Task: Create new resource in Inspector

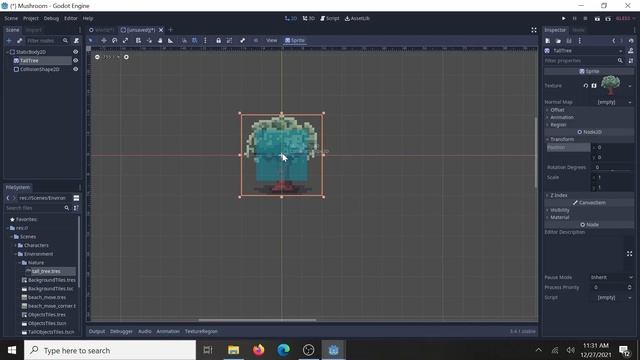Action: point(548,41)
